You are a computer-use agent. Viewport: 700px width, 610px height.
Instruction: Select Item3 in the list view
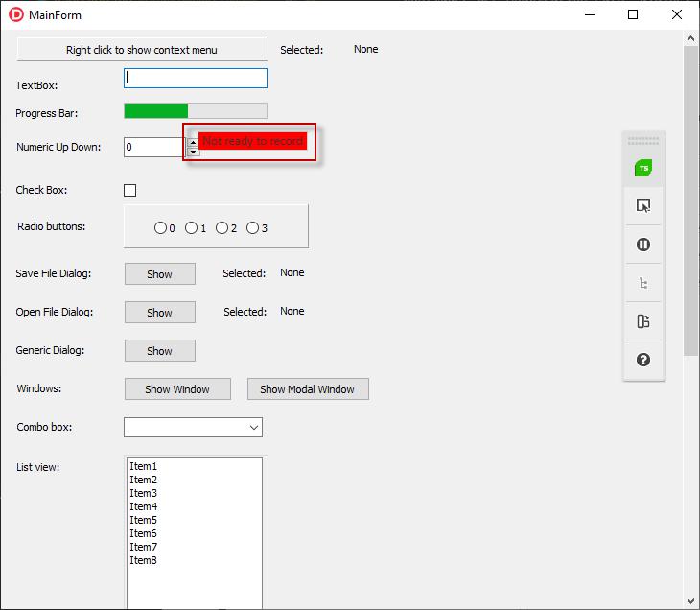click(144, 493)
